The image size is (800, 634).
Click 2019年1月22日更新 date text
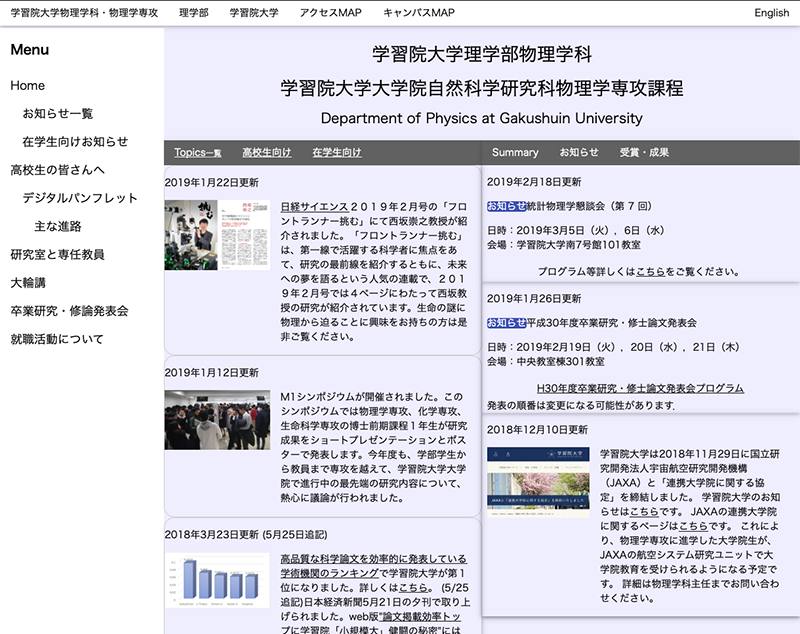212,183
